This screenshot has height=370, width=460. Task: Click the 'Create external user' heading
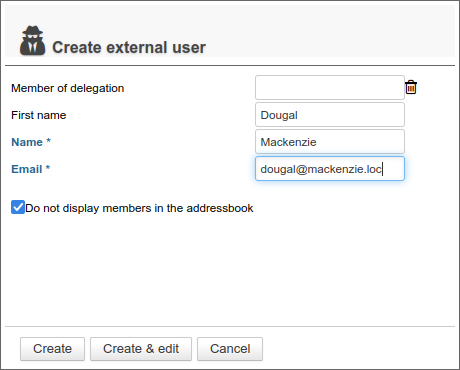point(129,47)
